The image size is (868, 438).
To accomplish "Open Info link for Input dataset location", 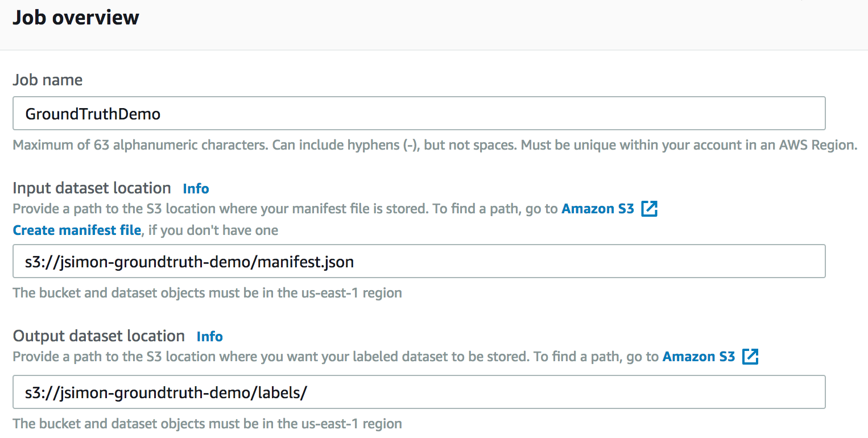I will coord(196,189).
